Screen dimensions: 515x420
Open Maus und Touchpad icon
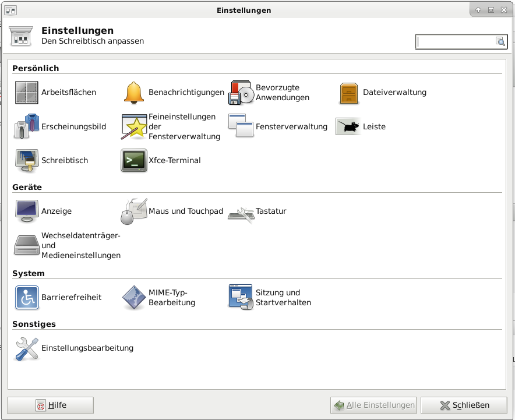(133, 211)
